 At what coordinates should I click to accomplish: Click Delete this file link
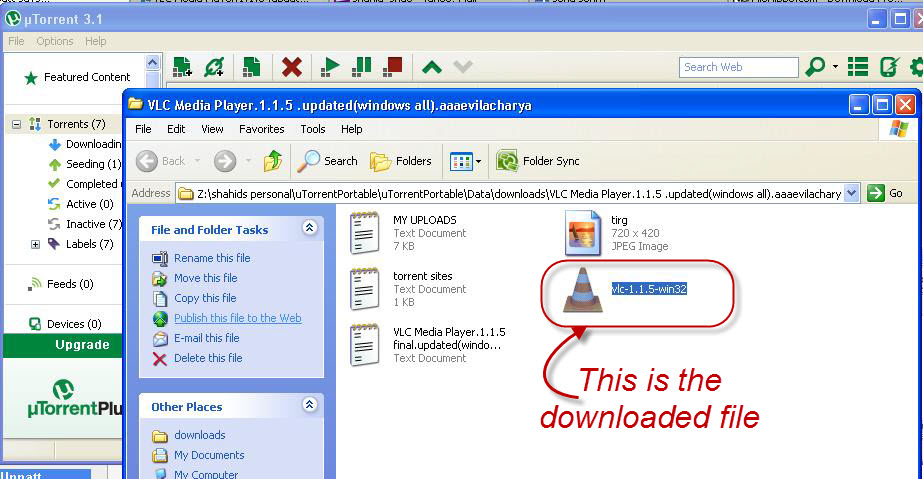[x=208, y=358]
